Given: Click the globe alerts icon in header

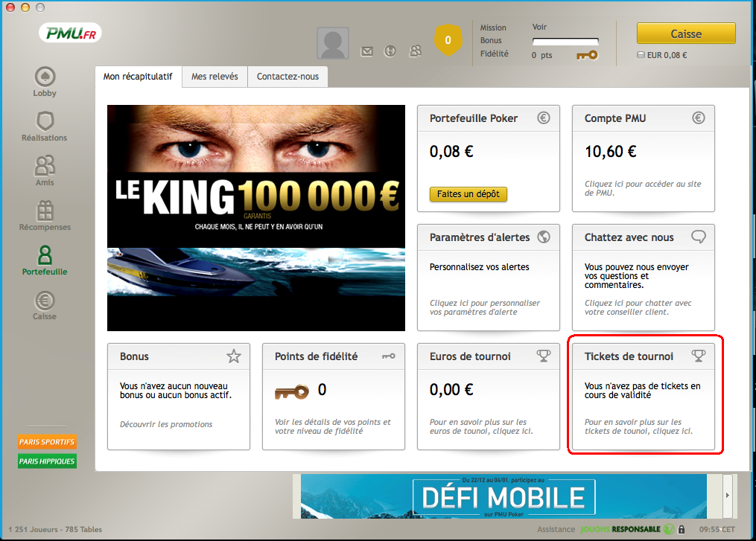Looking at the screenshot, I should (x=390, y=51).
